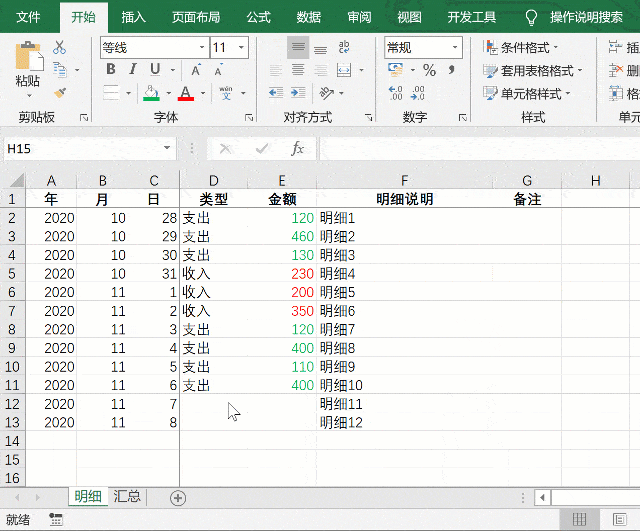Apply comma style
The height and width of the screenshot is (531, 640).
pos(451,70)
